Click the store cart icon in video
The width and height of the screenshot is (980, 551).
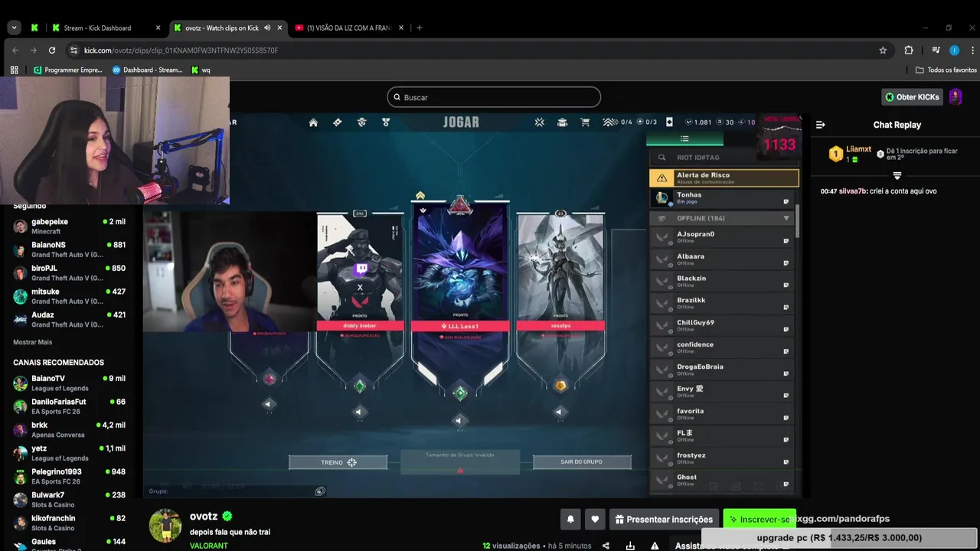586,122
